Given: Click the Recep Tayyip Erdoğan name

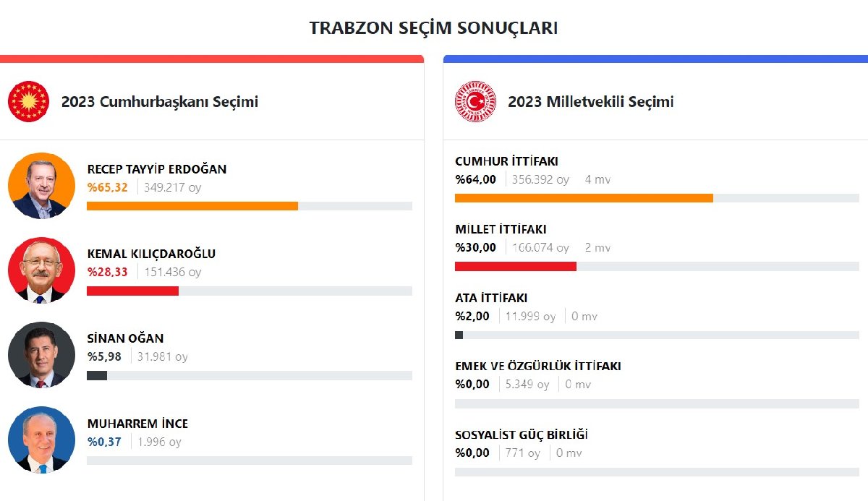Looking at the screenshot, I should (x=156, y=169).
